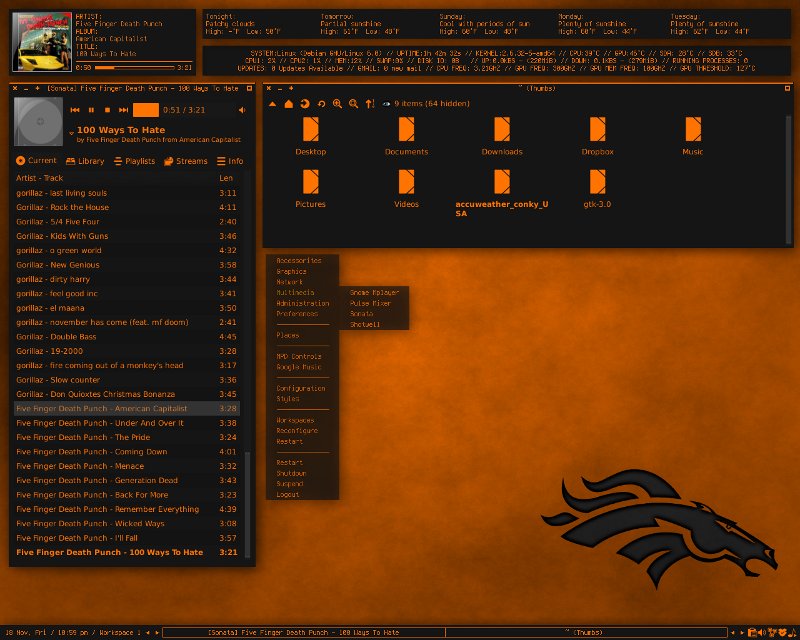
Task: Select the Downloads folder
Action: coord(502,136)
